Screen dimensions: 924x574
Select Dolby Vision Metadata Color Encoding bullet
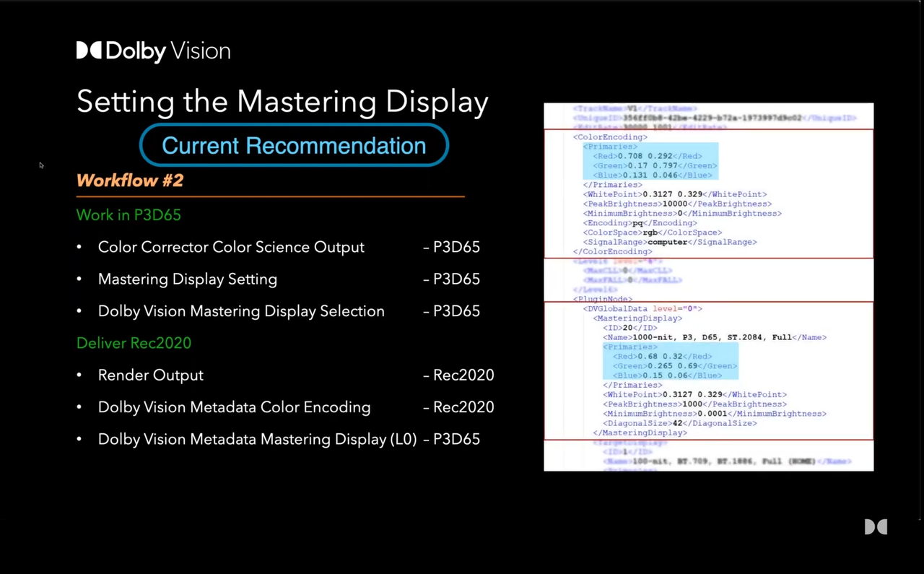[x=235, y=407]
